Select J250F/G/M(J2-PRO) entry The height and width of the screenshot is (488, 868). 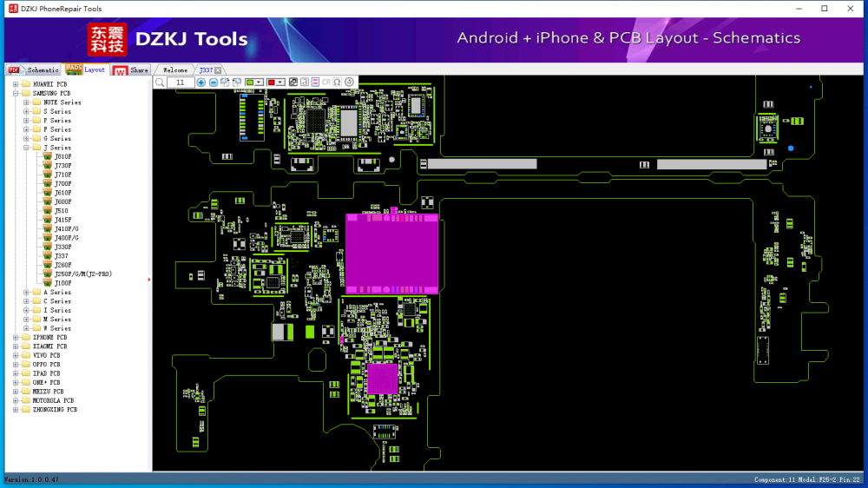pyautogui.click(x=82, y=274)
